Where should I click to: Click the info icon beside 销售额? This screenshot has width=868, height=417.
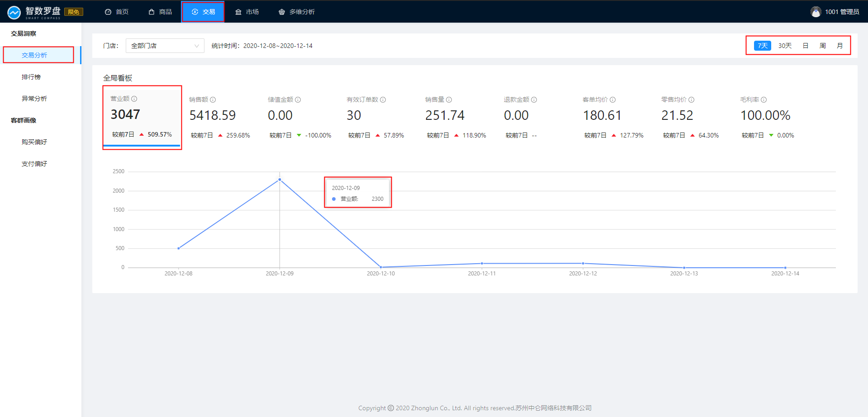click(213, 100)
